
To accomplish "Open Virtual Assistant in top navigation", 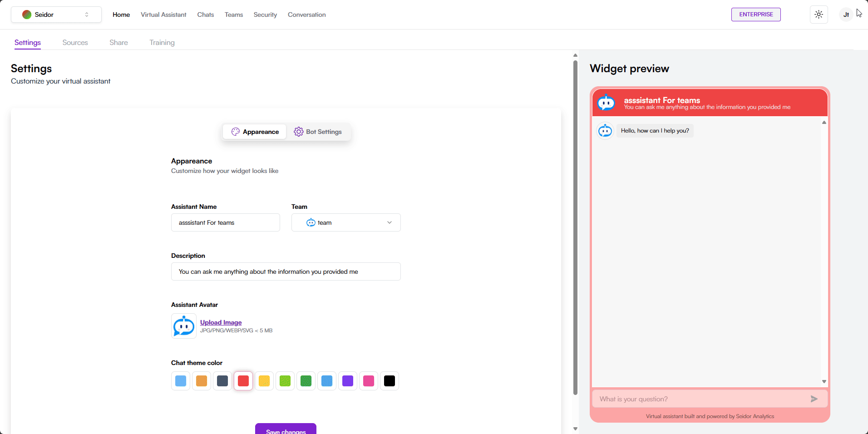I will tap(163, 15).
